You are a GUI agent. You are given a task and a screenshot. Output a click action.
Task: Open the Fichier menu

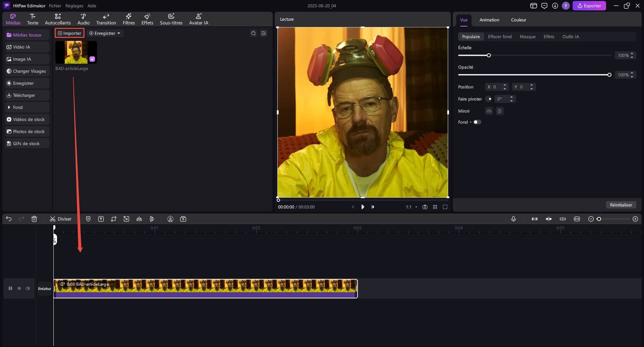click(x=55, y=6)
